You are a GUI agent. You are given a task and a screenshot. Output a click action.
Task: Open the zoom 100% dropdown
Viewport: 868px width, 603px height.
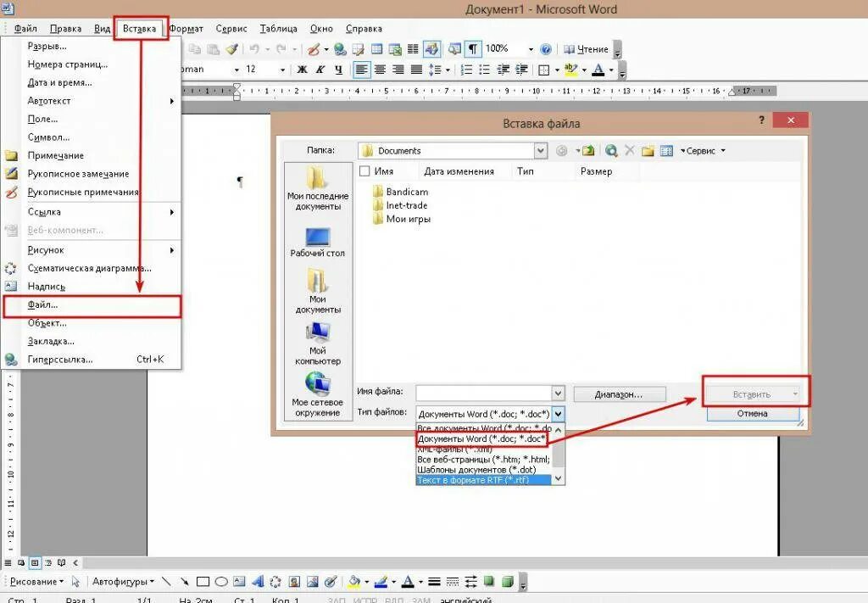[x=531, y=49]
